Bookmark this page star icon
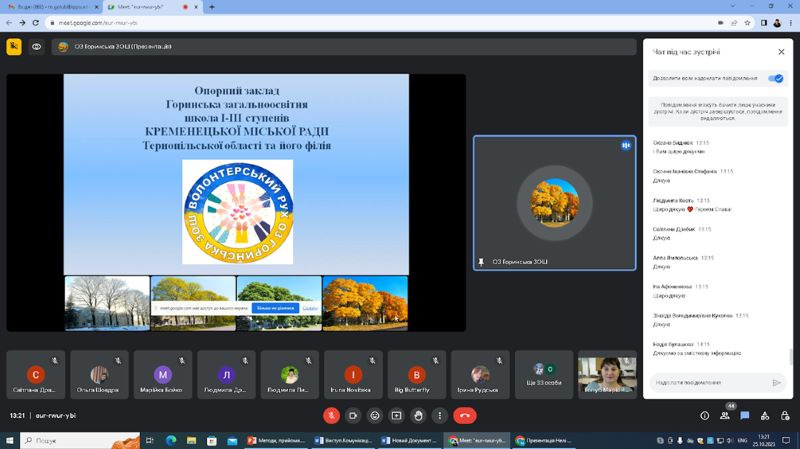 (x=747, y=22)
